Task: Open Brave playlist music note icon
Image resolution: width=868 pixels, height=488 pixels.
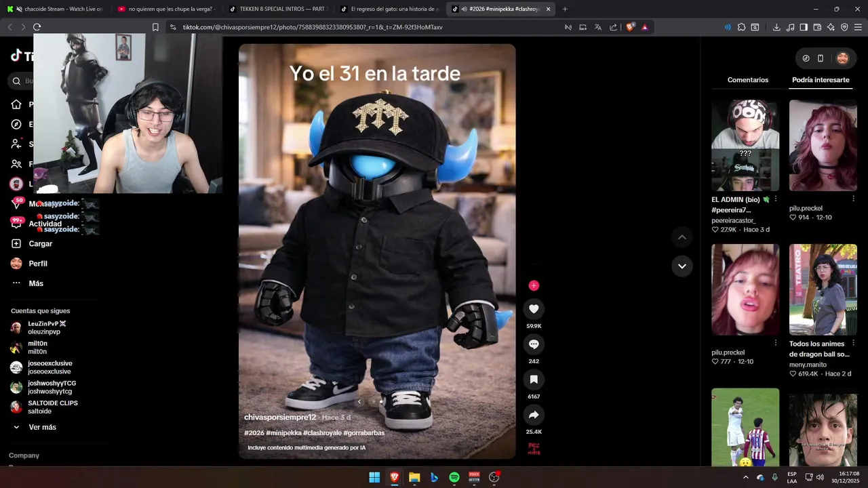Action: tap(790, 27)
